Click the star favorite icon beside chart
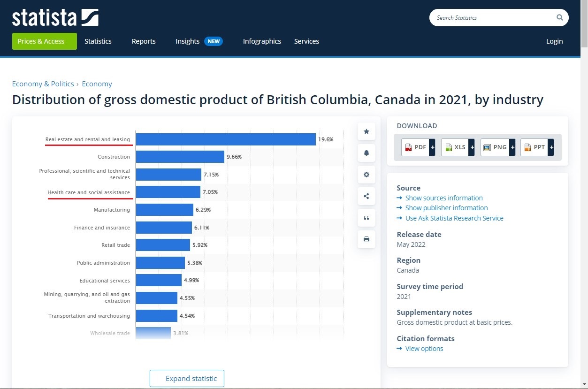 point(366,131)
